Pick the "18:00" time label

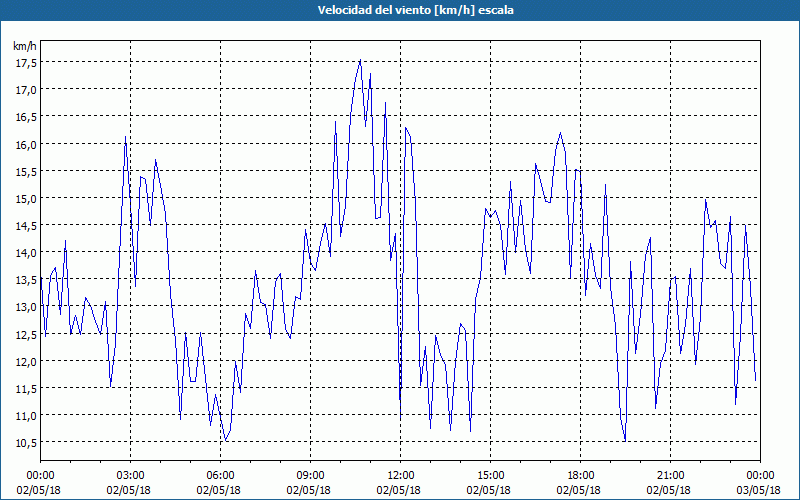coord(580,476)
